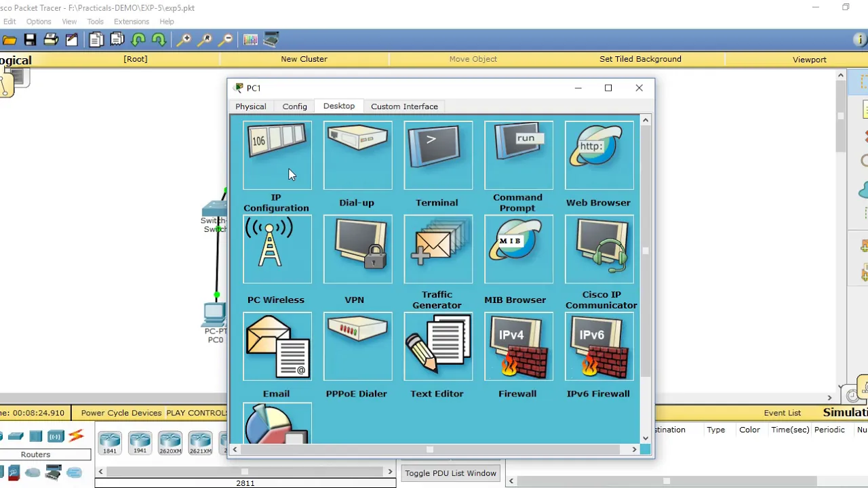The image size is (868, 488).
Task: Select the 1941 router device
Action: pyautogui.click(x=140, y=443)
